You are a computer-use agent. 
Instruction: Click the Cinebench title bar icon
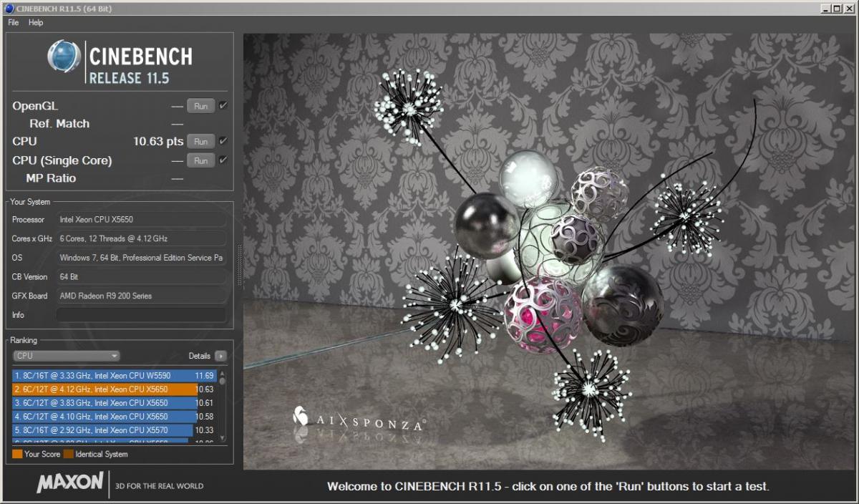pyautogui.click(x=8, y=8)
